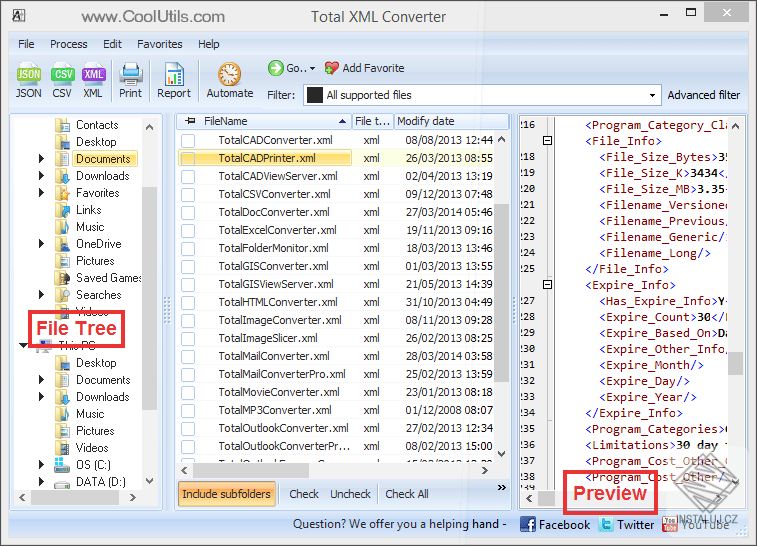Select the XML conversion icon
The image size is (757, 546).
pyautogui.click(x=93, y=80)
